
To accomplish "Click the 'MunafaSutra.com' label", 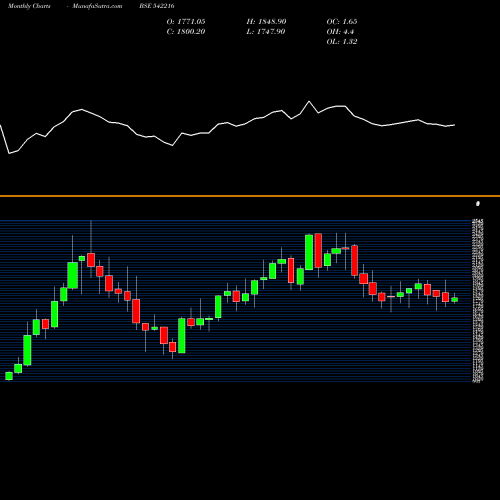I will tap(97, 6).
